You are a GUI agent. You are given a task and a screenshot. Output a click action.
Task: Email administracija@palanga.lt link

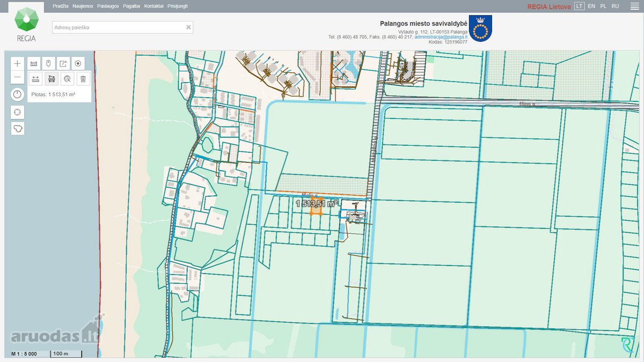441,37
